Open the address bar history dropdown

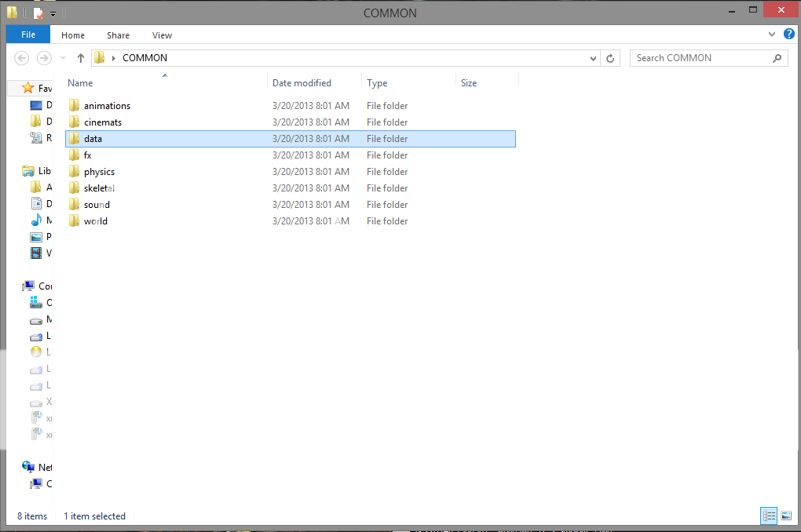[x=594, y=58]
